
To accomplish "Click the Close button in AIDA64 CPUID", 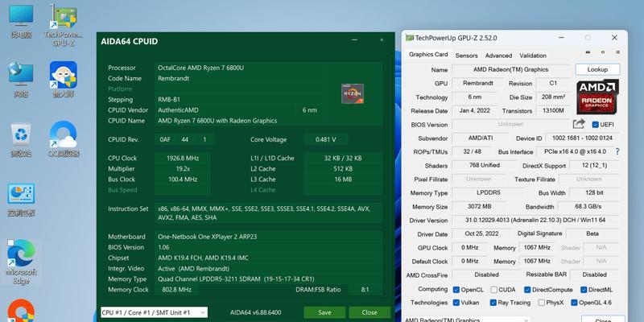I will (369, 312).
